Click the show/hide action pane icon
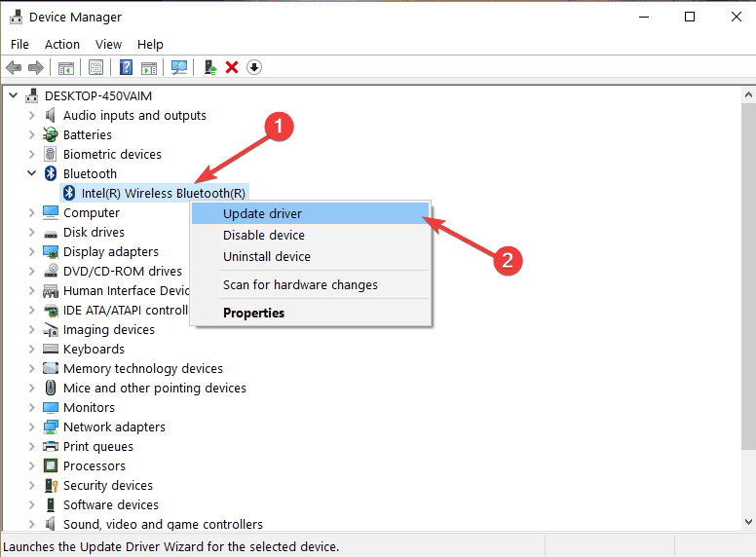The image size is (756, 557). (149, 68)
